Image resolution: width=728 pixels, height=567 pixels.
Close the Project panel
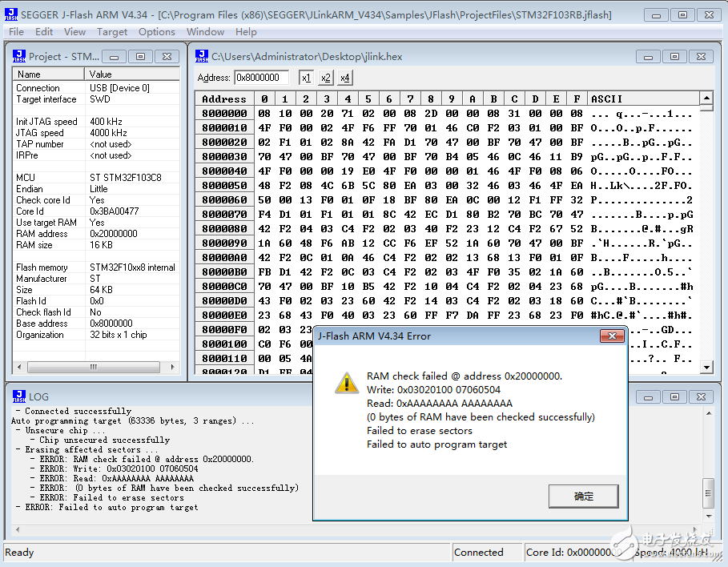coord(167,57)
